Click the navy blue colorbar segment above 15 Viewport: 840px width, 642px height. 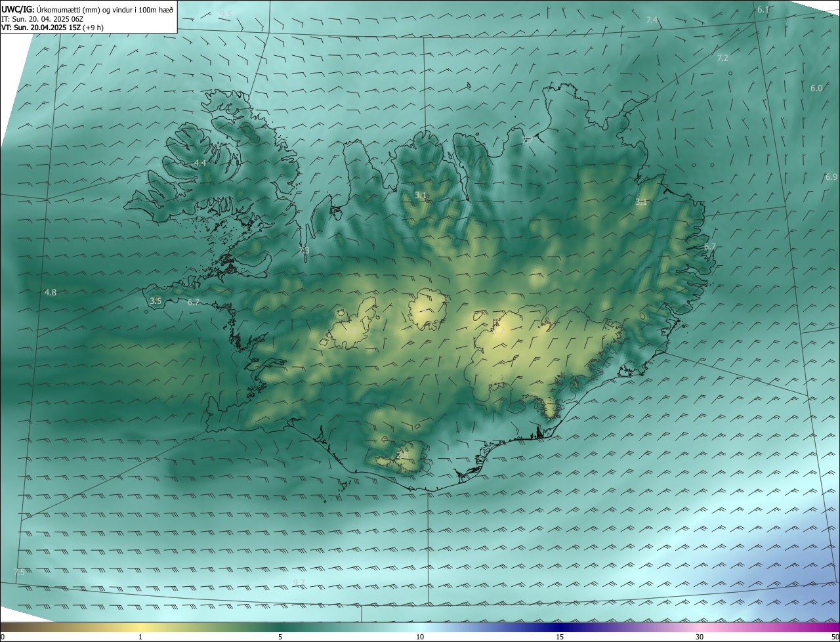point(560,628)
